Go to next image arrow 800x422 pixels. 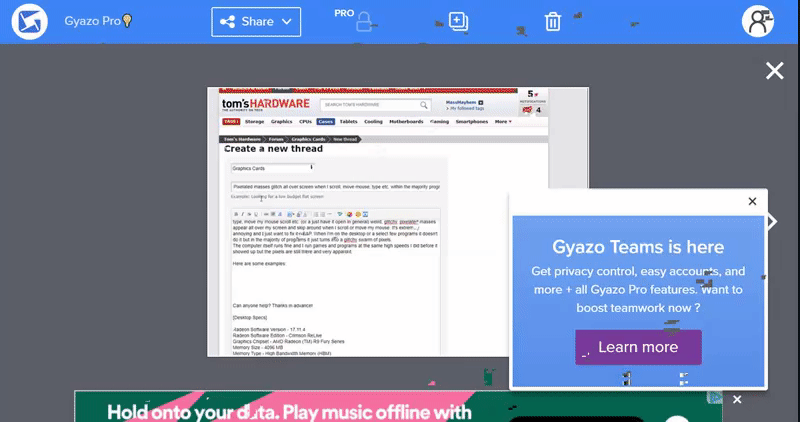coord(772,221)
